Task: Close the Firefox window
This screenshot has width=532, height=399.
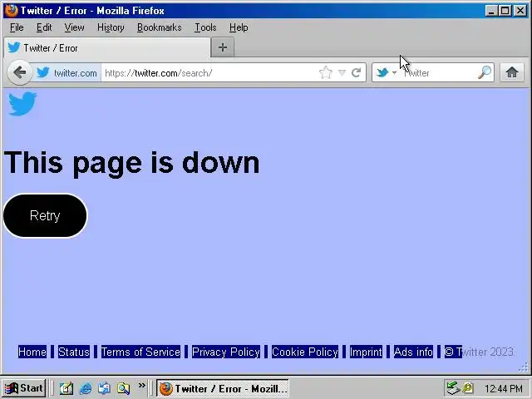Action: (x=520, y=11)
